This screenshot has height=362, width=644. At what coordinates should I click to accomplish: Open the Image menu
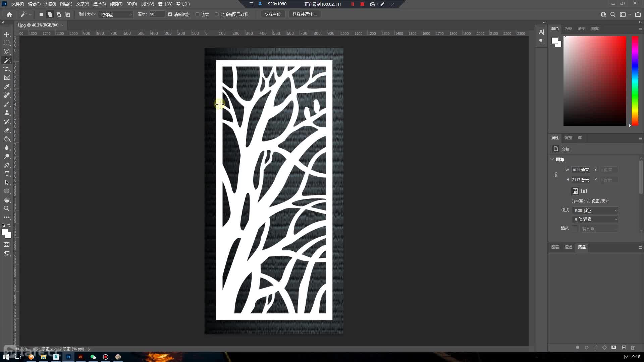click(50, 4)
